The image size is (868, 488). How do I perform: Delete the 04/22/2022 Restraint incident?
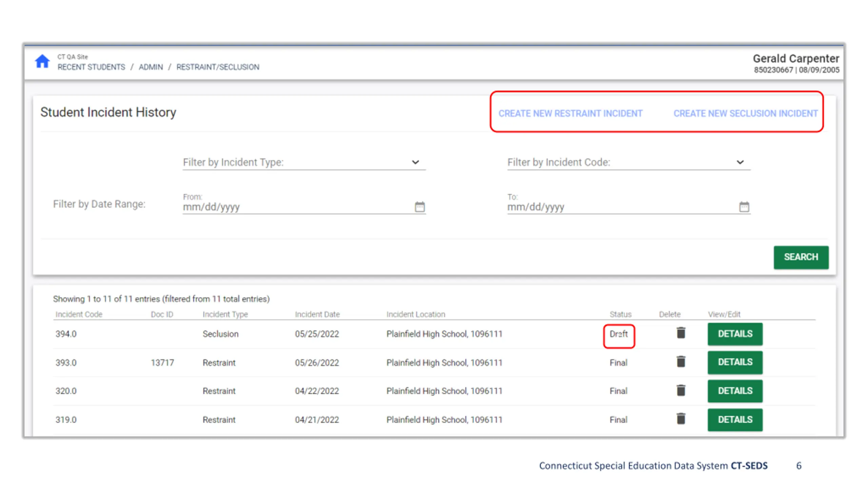[x=681, y=390]
